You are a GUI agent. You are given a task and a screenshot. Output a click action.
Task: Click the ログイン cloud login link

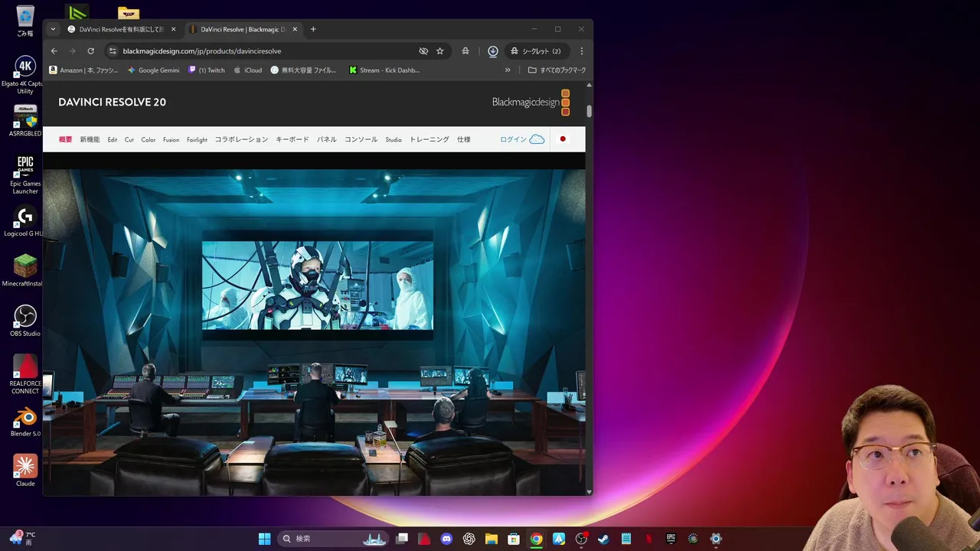coord(522,139)
